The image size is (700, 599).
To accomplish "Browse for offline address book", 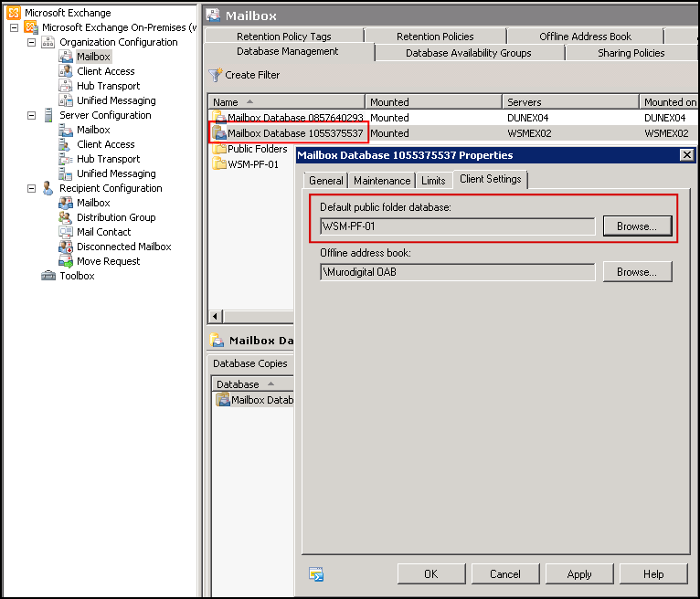I will [x=637, y=271].
